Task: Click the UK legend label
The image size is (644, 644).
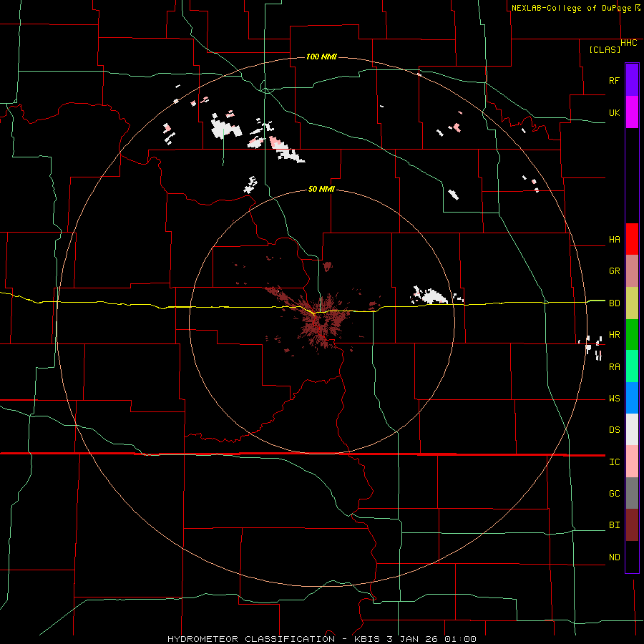Action: click(x=614, y=113)
